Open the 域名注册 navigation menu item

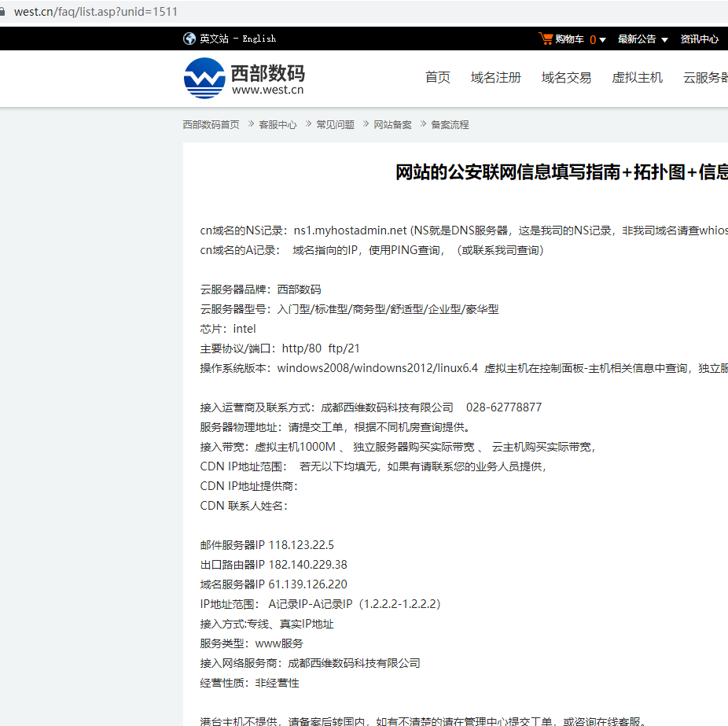pyautogui.click(x=495, y=77)
